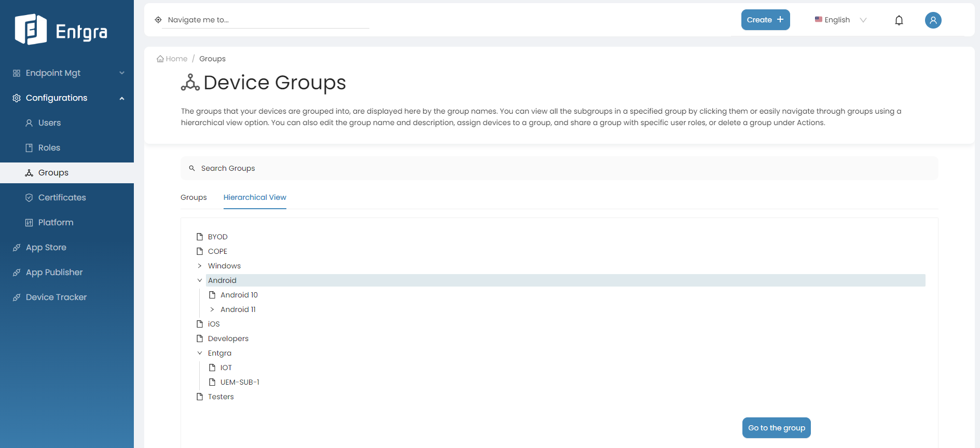Viewport: 980px width, 448px height.
Task: Select the Android 11 subgroup label
Action: (238, 309)
